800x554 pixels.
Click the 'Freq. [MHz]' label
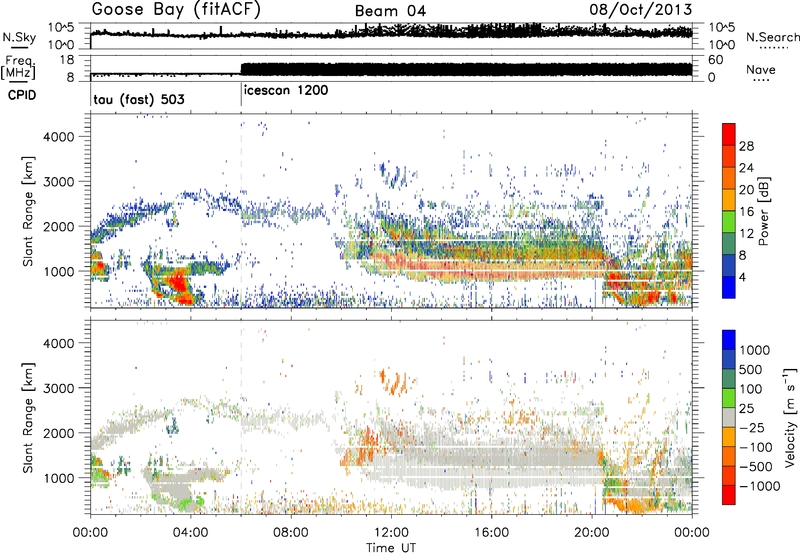tap(18, 67)
